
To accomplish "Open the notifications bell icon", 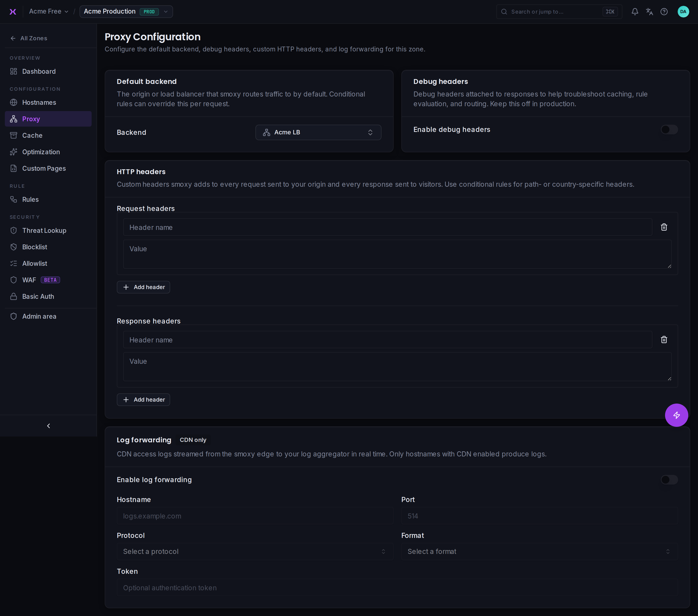I will (x=635, y=12).
